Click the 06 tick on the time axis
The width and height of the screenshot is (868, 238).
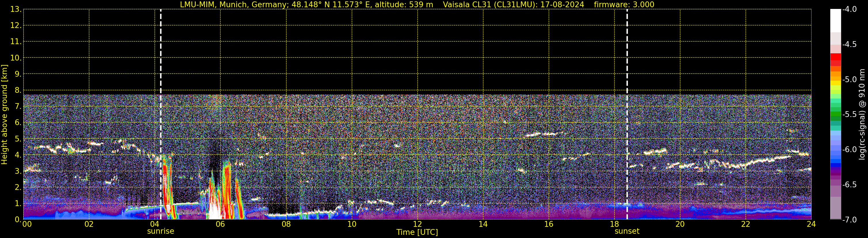click(x=220, y=224)
